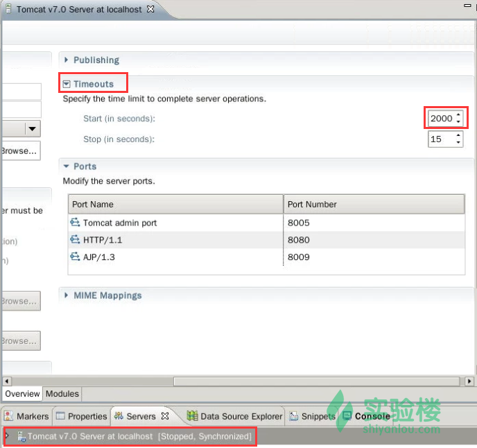477x448 pixels.
Task: Click the Markers tab icon
Action: [x=8, y=415]
